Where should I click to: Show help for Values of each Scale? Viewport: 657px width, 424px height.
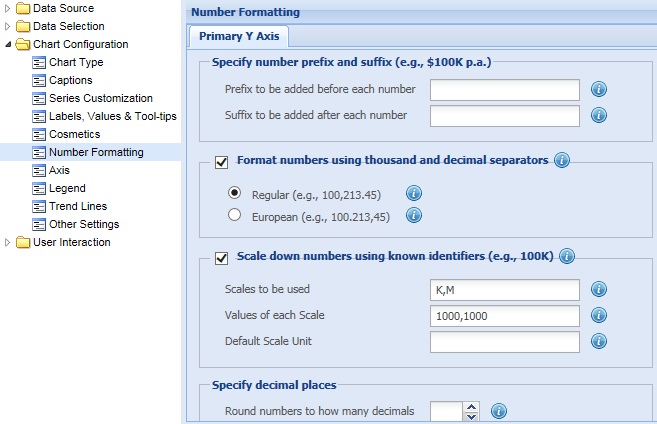[600, 316]
